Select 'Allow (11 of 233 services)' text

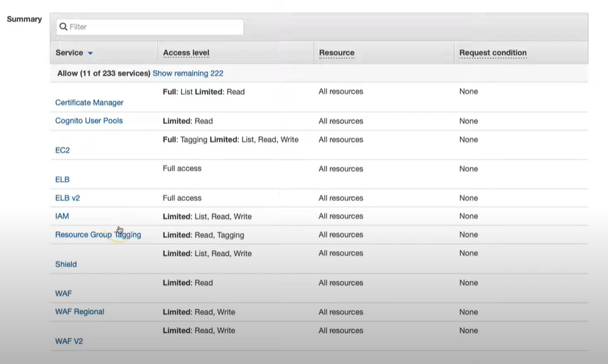pos(103,73)
